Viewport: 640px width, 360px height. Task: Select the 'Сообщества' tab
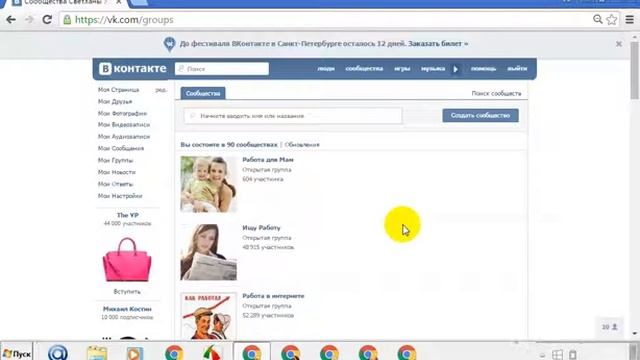tap(203, 93)
